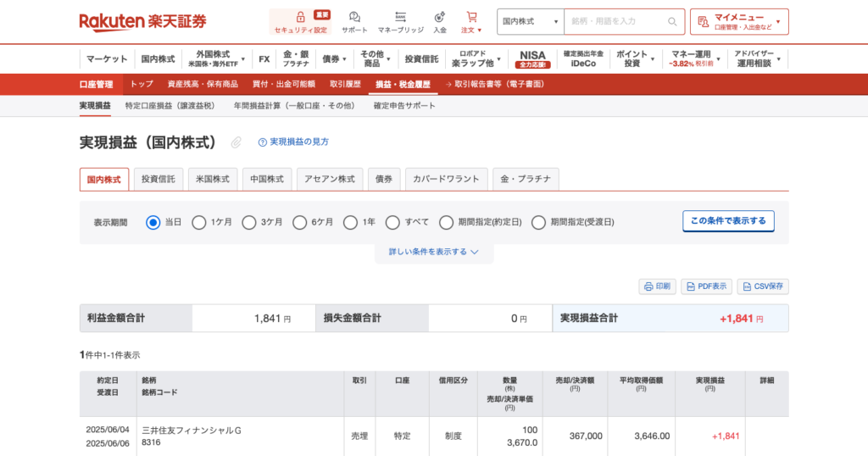Click the 三井住友フィナンシャルG row name
This screenshot has height=456, width=868.
(192, 430)
